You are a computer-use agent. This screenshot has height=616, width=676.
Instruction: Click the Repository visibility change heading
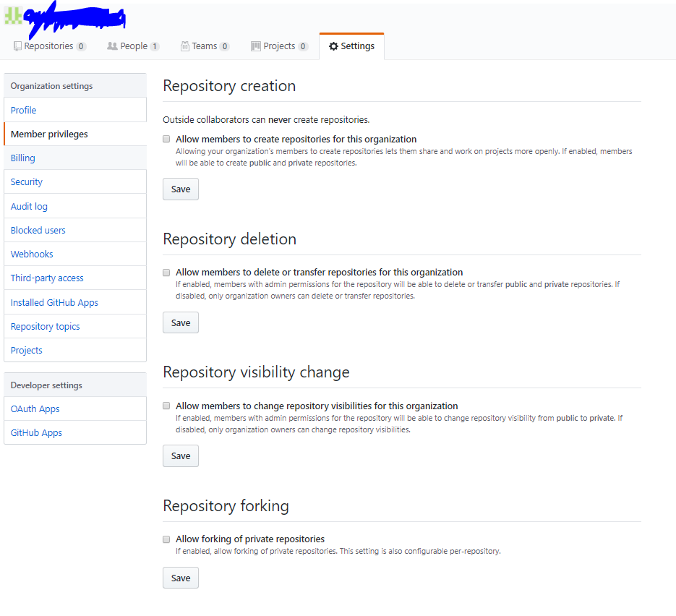(256, 372)
